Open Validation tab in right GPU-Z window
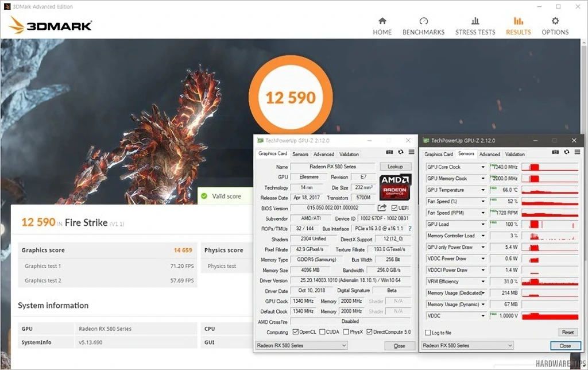 [515, 154]
